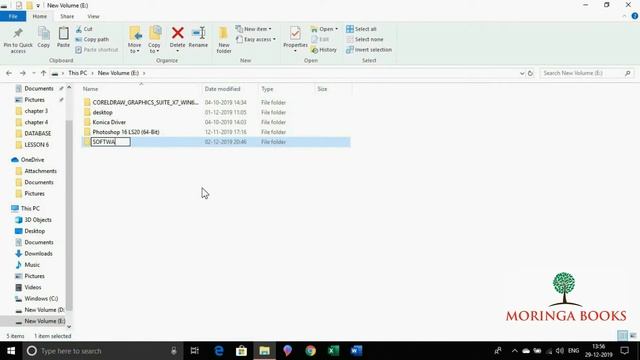This screenshot has width=640, height=360.
Task: Click Edit in Open group
Action: pos(320,39)
